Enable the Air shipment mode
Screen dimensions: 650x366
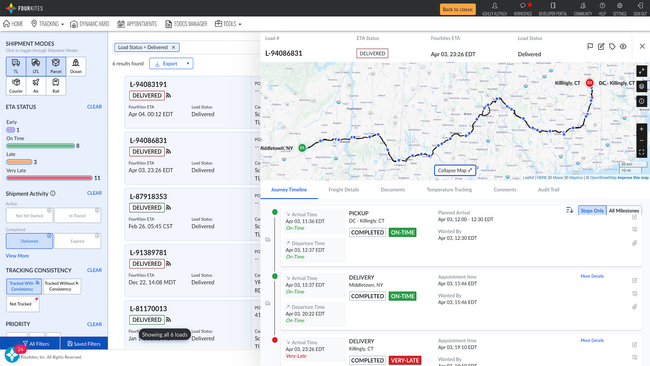coord(36,86)
